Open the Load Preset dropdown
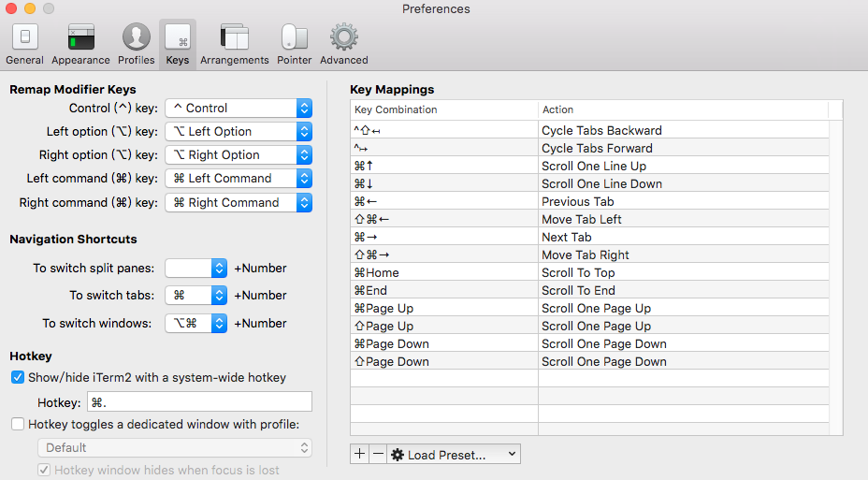Image resolution: width=868 pixels, height=480 pixels. point(454,455)
